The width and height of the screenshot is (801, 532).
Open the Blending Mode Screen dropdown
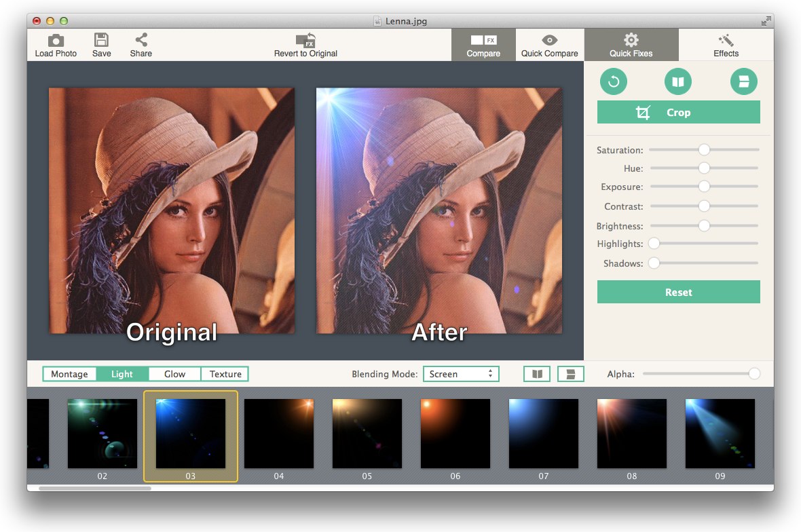[x=461, y=375]
